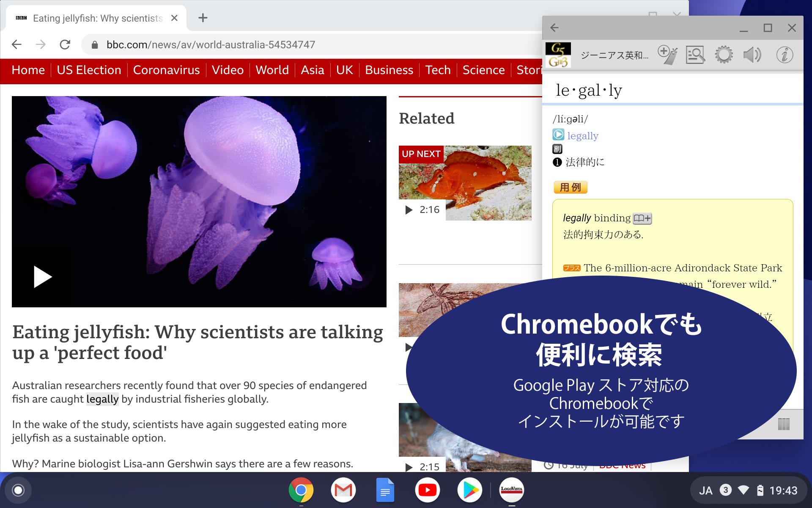Click the le·gal·ly headword in dictionary
This screenshot has width=812, height=508.
[589, 90]
